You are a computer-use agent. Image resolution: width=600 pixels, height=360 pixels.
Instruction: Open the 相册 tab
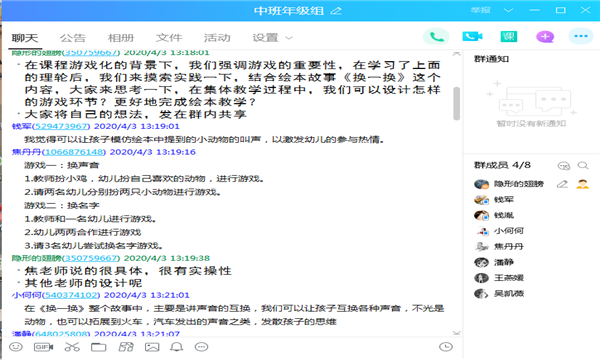point(121,38)
